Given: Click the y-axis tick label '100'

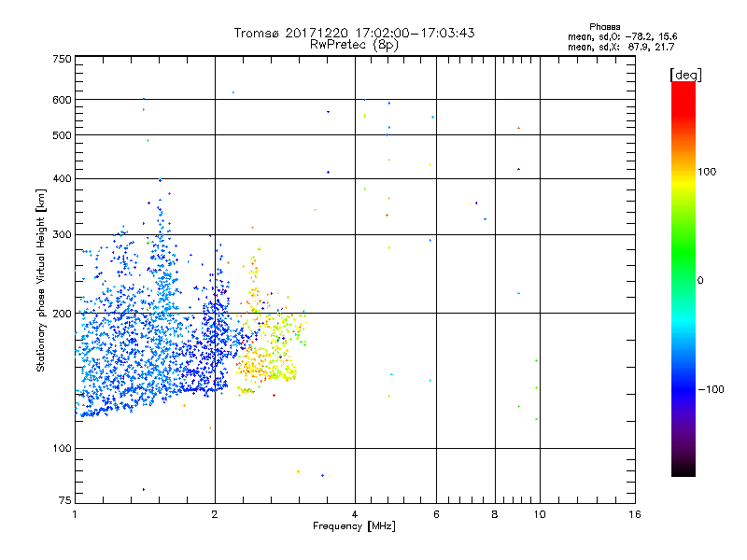Looking at the screenshot, I should (x=62, y=449).
